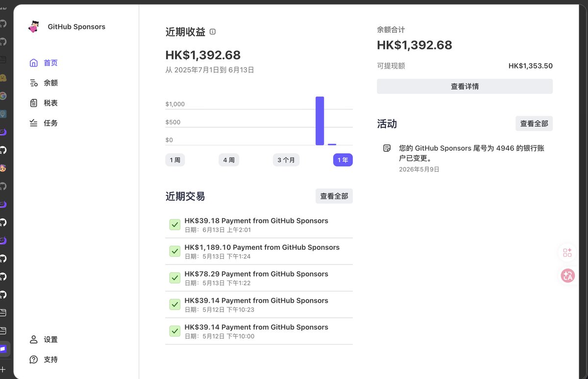Switch to the yellow Hugging Face sidebar tab

[3, 78]
